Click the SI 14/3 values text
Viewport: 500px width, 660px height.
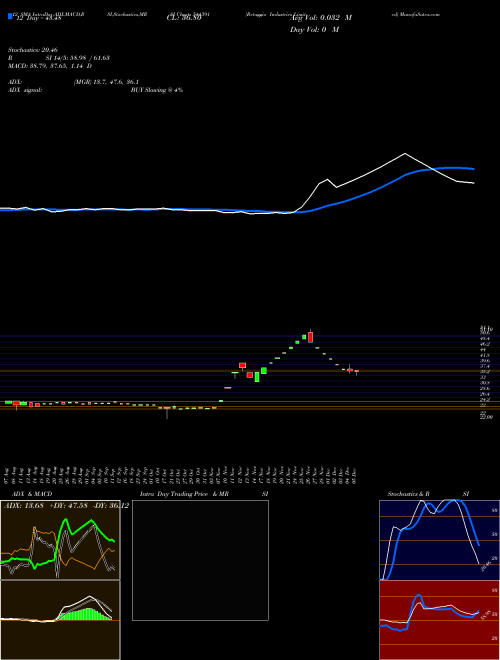[x=78, y=58]
